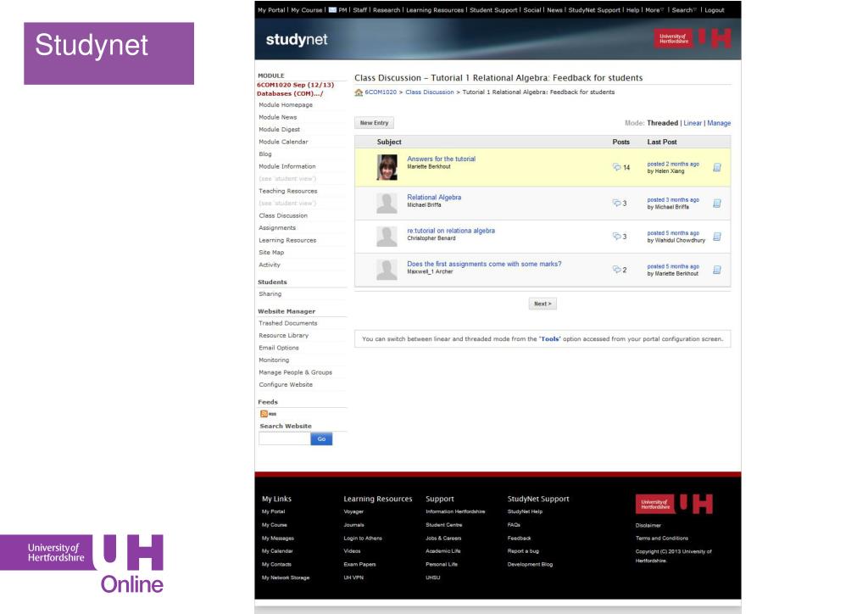Click Disclaimer in footer
The width and height of the screenshot is (868, 614).
pyautogui.click(x=648, y=526)
